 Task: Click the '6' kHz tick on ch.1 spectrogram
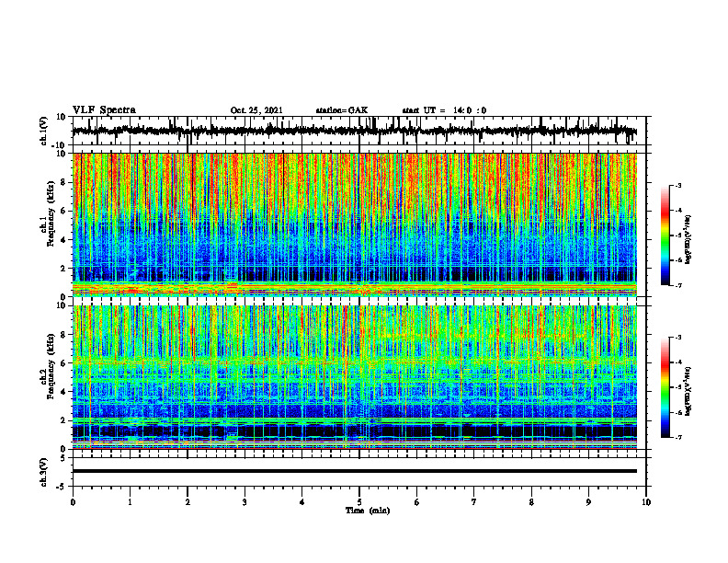coord(64,211)
